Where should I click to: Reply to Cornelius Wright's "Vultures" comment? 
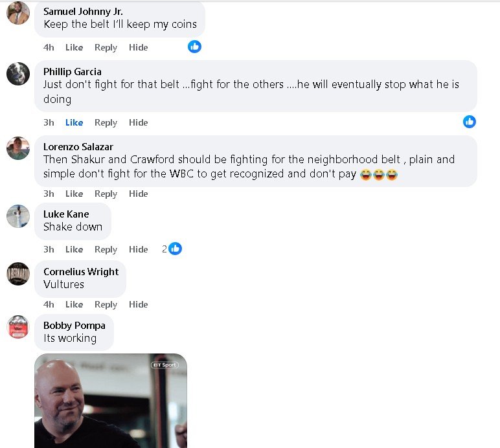pos(106,304)
